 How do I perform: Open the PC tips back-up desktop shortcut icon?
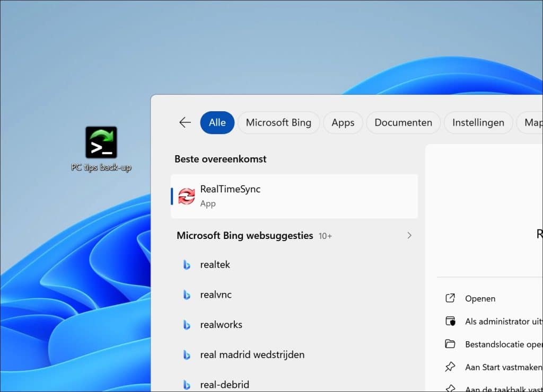pos(101,142)
